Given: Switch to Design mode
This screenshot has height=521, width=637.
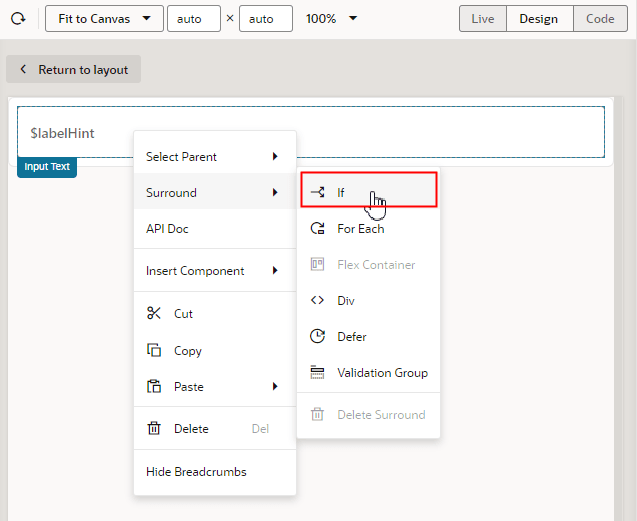Looking at the screenshot, I should [539, 19].
